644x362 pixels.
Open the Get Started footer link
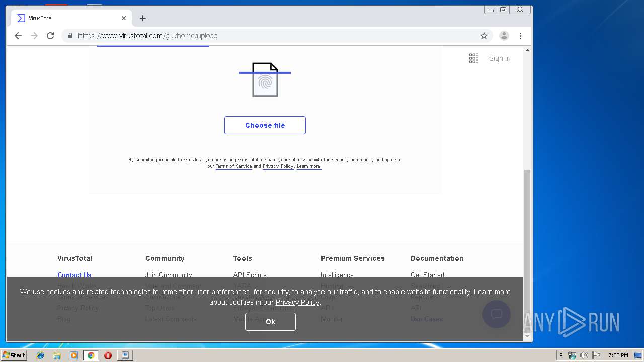(427, 275)
